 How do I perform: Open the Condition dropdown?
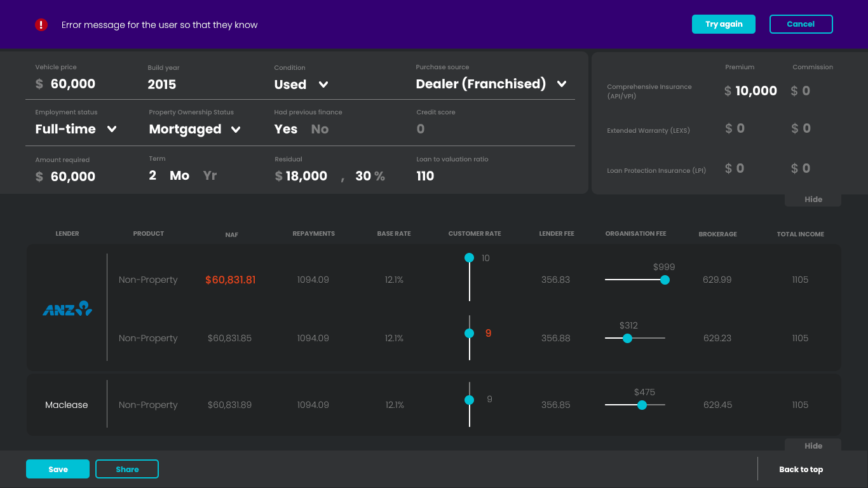point(323,85)
